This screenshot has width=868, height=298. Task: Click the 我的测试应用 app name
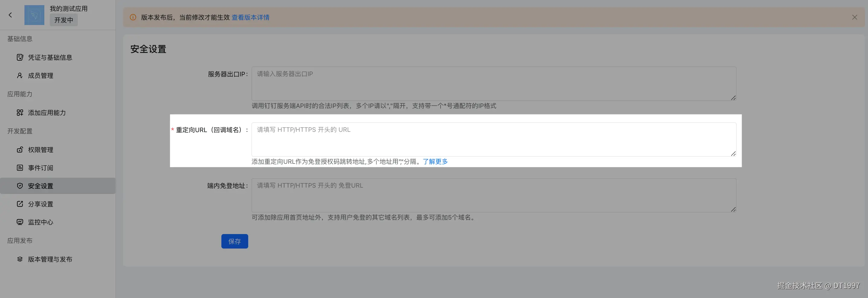(x=69, y=8)
